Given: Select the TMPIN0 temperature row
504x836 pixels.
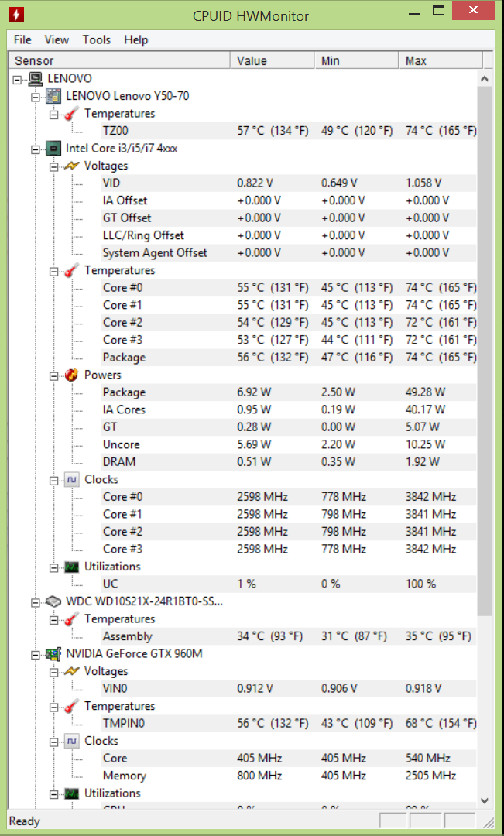Looking at the screenshot, I should (x=288, y=724).
